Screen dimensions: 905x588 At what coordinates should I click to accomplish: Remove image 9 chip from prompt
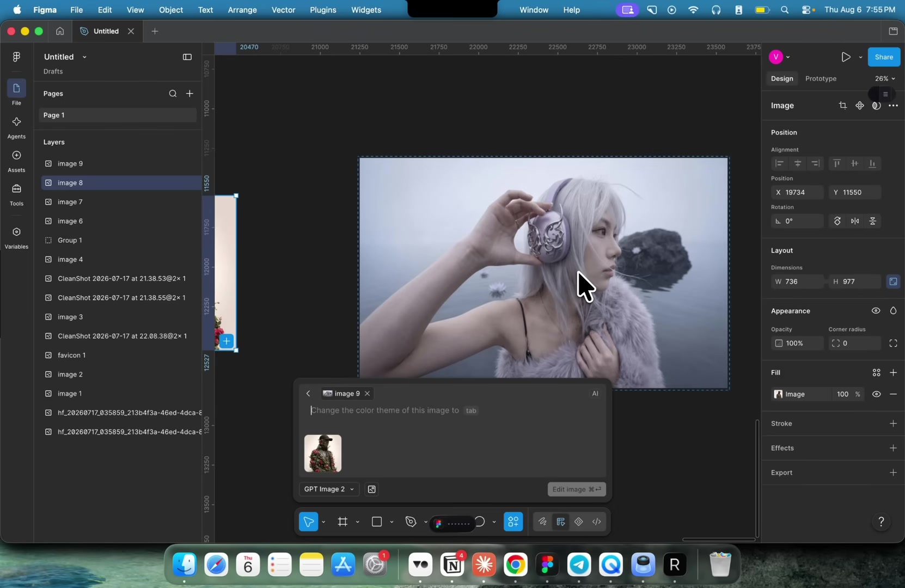coord(367,394)
